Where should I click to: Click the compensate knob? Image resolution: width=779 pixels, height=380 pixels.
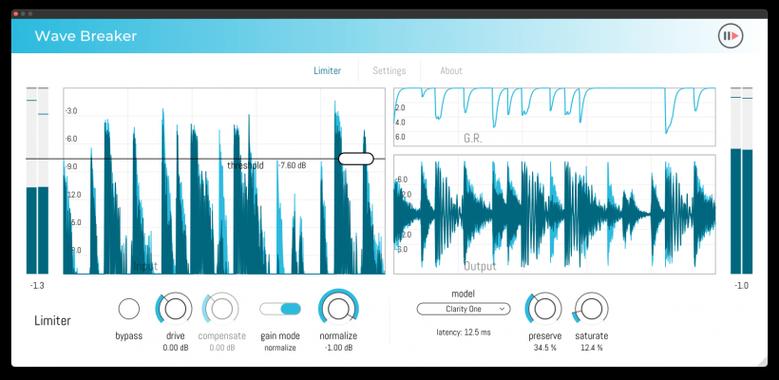tap(221, 308)
